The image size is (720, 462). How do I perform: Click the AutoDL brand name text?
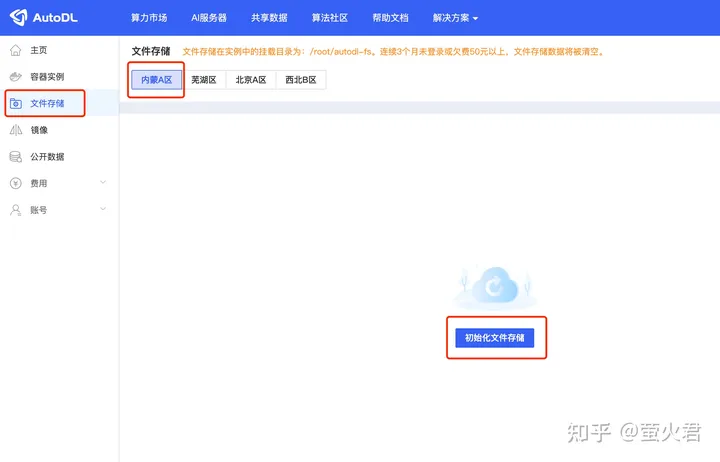[x=55, y=18]
